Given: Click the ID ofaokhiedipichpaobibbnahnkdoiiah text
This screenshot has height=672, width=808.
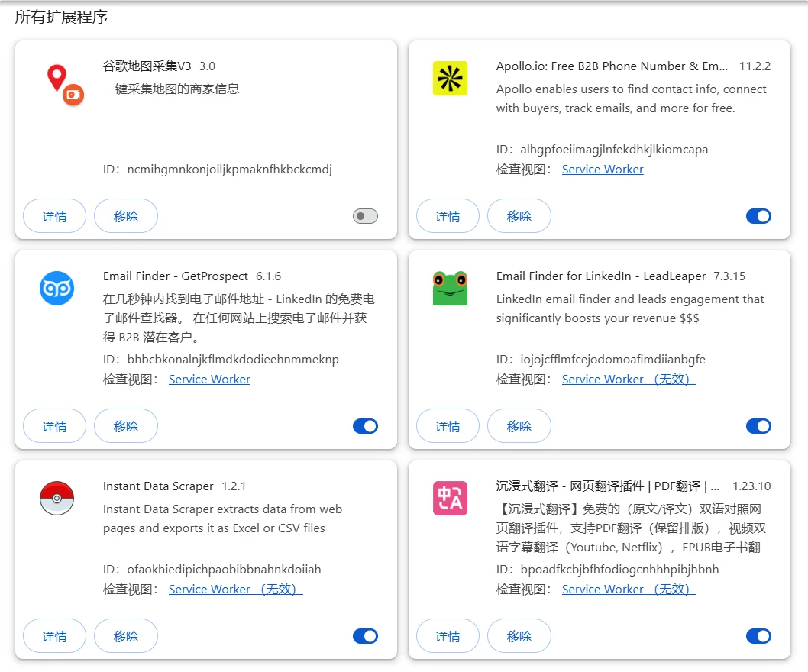Looking at the screenshot, I should pos(212,570).
